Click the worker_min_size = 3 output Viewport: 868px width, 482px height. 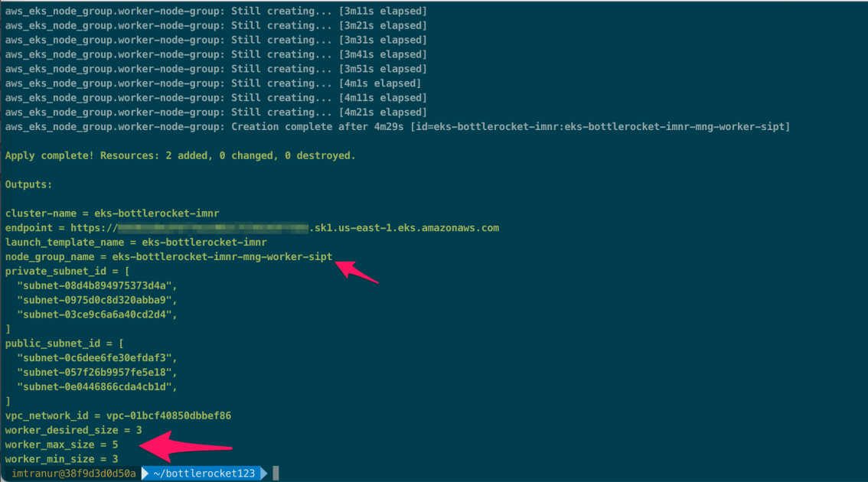(61, 459)
